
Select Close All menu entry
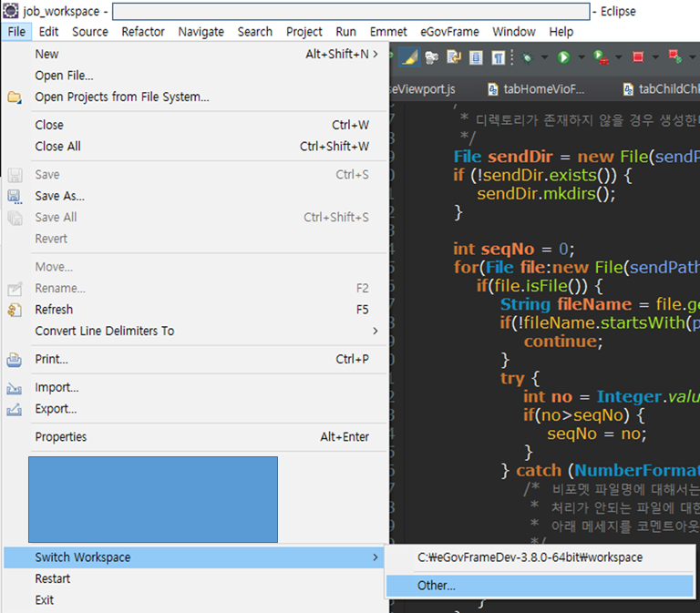(x=194, y=147)
